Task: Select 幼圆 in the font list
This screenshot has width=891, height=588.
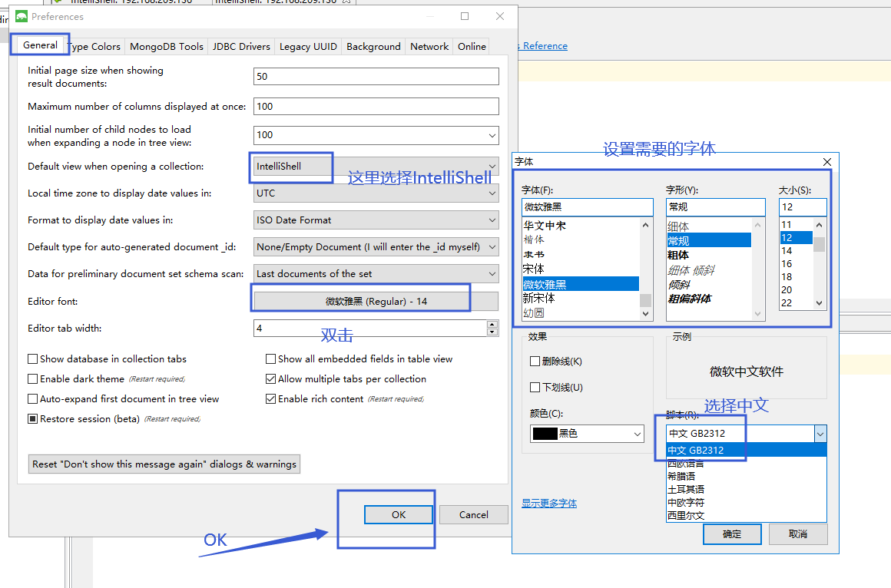Action: pyautogui.click(x=534, y=313)
